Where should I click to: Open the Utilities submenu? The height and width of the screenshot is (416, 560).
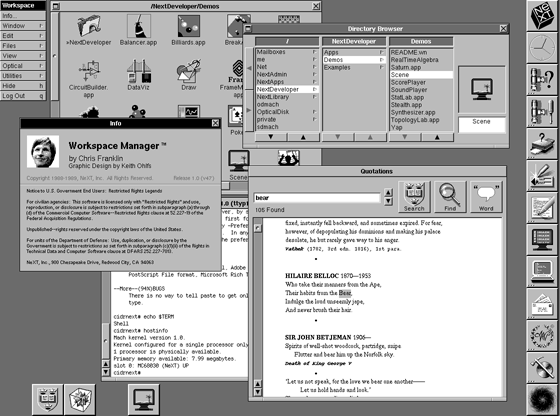[x=23, y=76]
